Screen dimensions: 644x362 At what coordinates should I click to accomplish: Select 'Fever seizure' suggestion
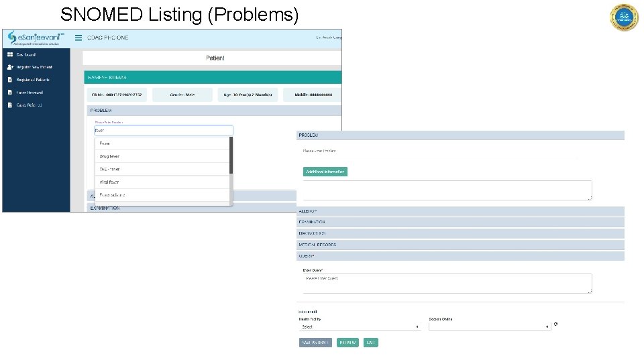tap(162, 195)
